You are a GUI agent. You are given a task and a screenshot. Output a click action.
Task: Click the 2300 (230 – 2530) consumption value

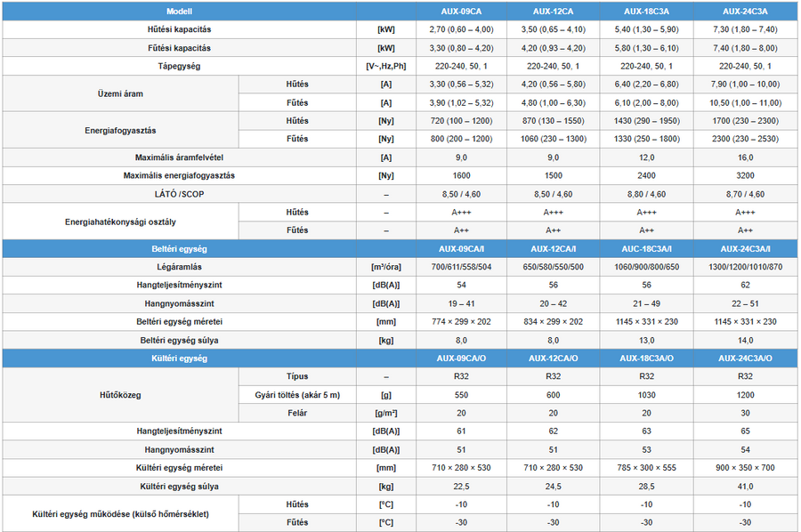point(745,139)
